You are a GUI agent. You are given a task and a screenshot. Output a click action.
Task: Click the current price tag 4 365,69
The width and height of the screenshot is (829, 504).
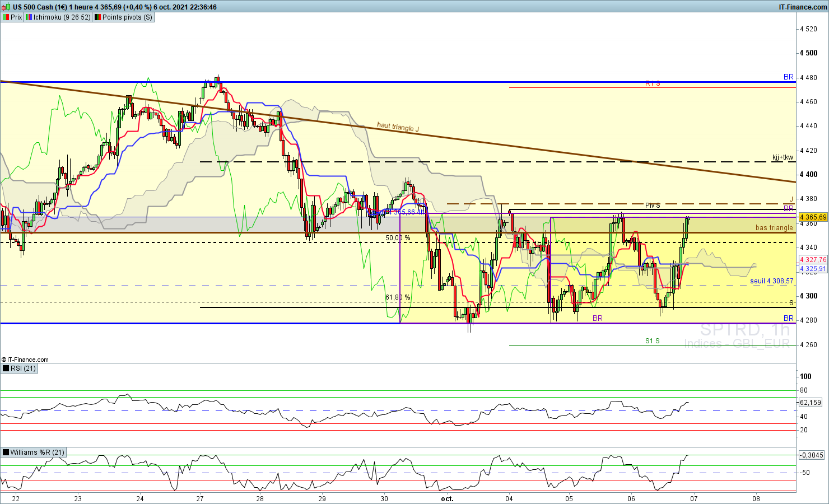click(813, 217)
